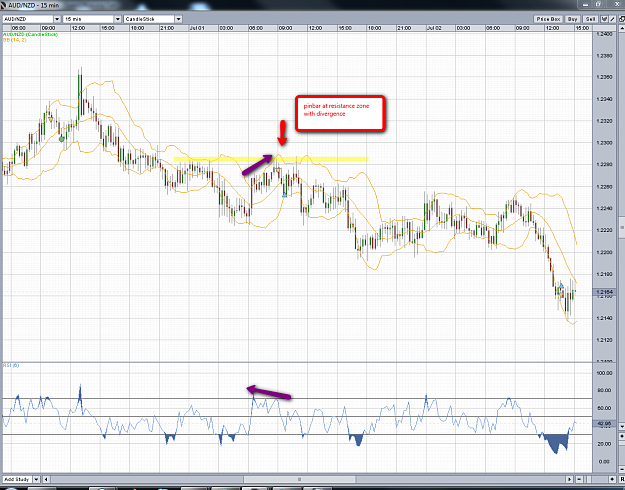Viewport: 625px width, 490px height.
Task: Click the application logo in title bar
Action: (4, 6)
